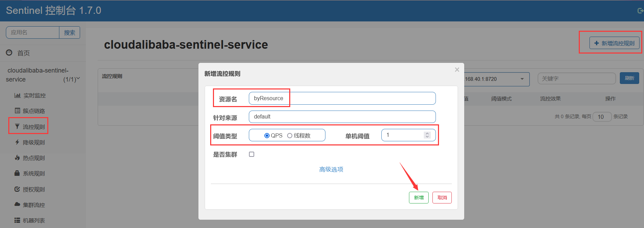Screen dimensions: 644x228
Task: Click the 应用名 search field
Action: 33,32
